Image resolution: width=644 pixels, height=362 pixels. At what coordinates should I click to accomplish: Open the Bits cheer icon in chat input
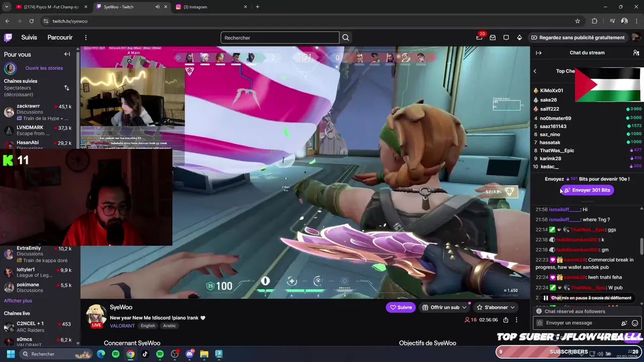tap(624, 323)
